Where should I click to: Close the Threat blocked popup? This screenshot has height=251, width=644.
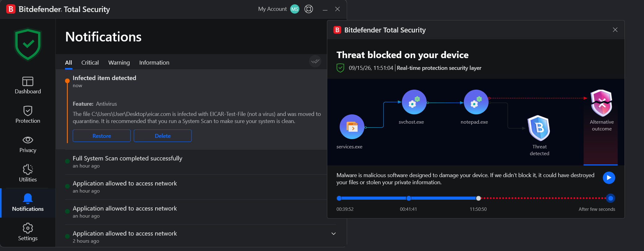pos(615,30)
